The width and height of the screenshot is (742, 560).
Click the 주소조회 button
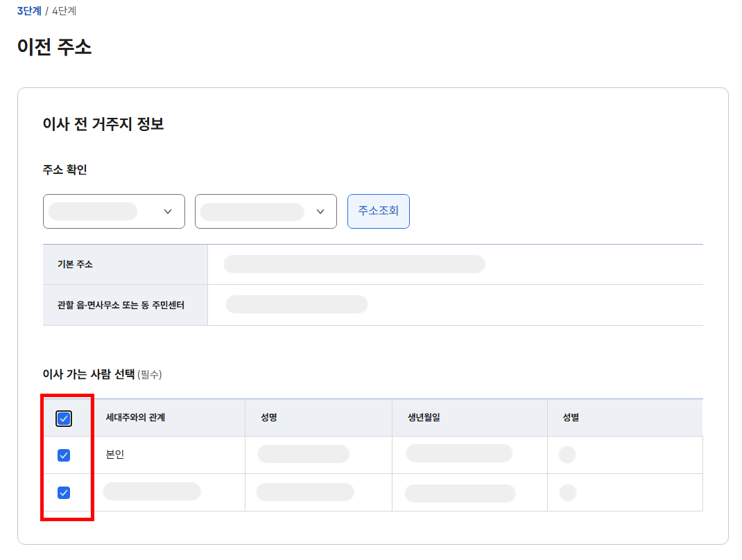[x=378, y=211]
